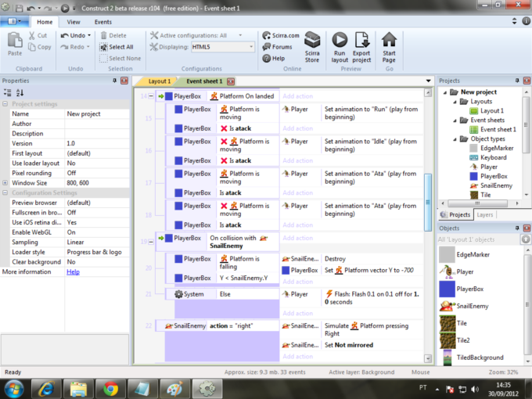532x399 pixels.
Task: Pin the Properties panel
Action: click(115, 81)
